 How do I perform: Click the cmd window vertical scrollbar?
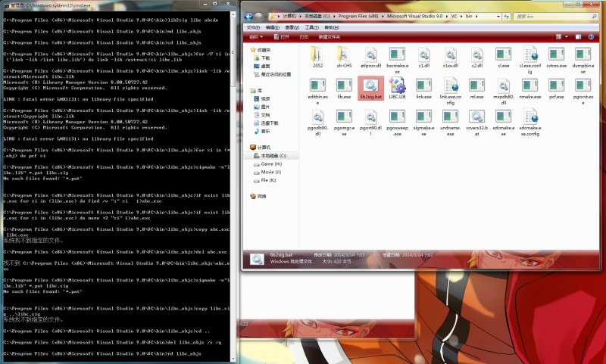pos(233,185)
